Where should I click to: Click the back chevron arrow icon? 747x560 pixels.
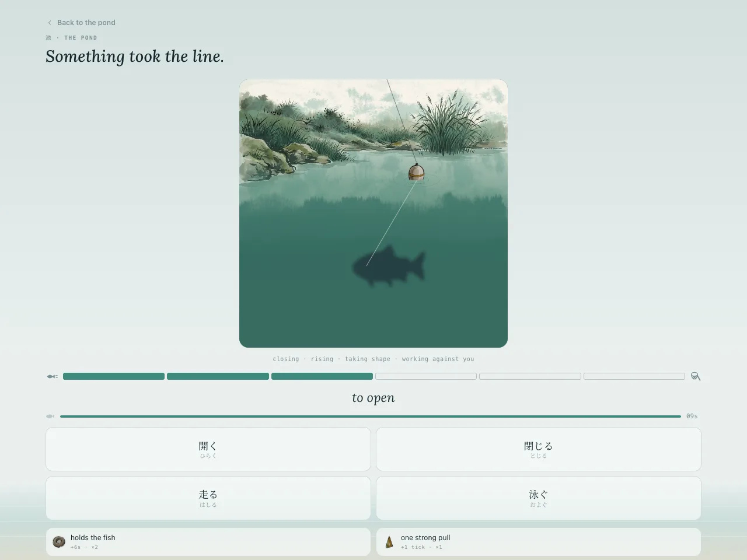50,23
